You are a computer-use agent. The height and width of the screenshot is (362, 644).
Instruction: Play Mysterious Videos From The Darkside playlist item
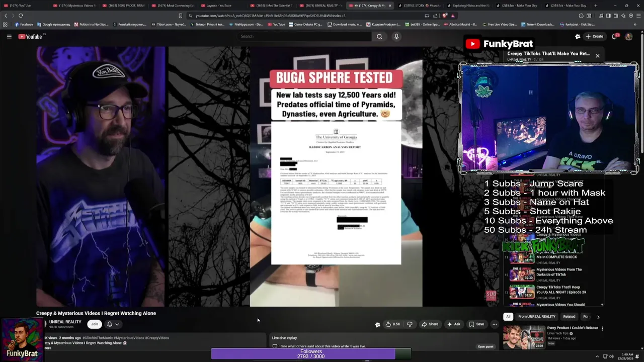pyautogui.click(x=522, y=274)
